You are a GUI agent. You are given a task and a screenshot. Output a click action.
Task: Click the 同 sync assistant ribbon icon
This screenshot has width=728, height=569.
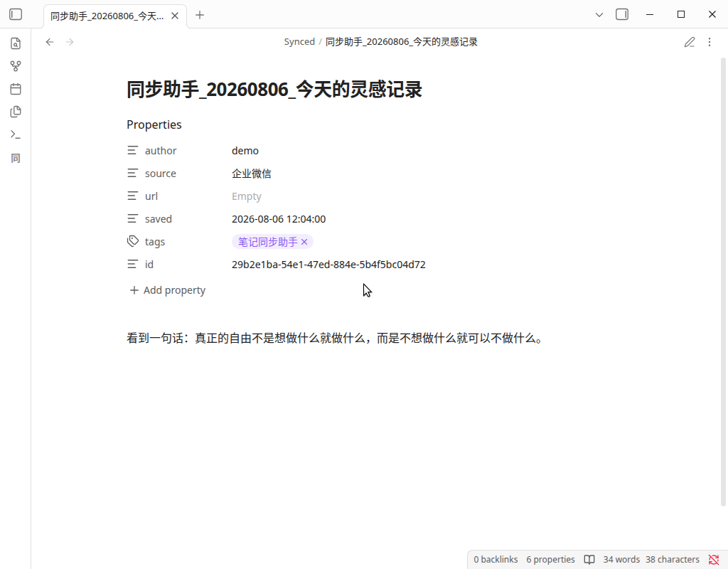pyautogui.click(x=16, y=159)
